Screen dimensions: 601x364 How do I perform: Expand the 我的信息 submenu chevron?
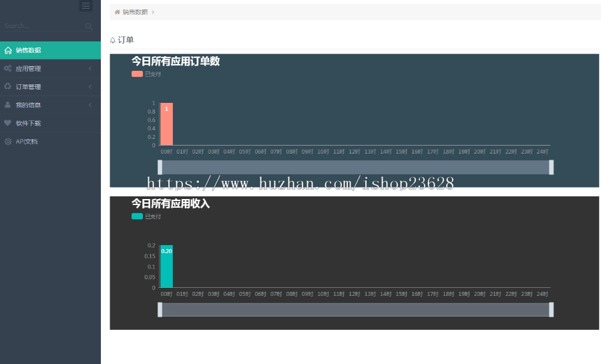point(90,105)
